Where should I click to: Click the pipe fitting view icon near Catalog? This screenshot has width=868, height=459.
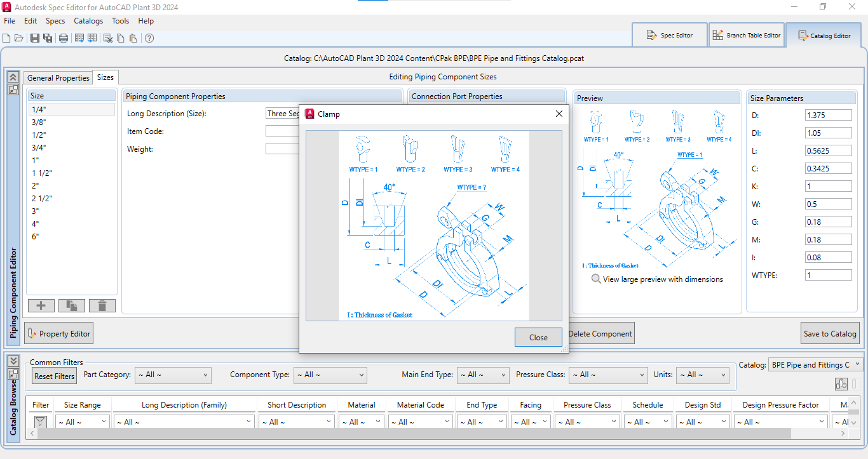coord(841,383)
